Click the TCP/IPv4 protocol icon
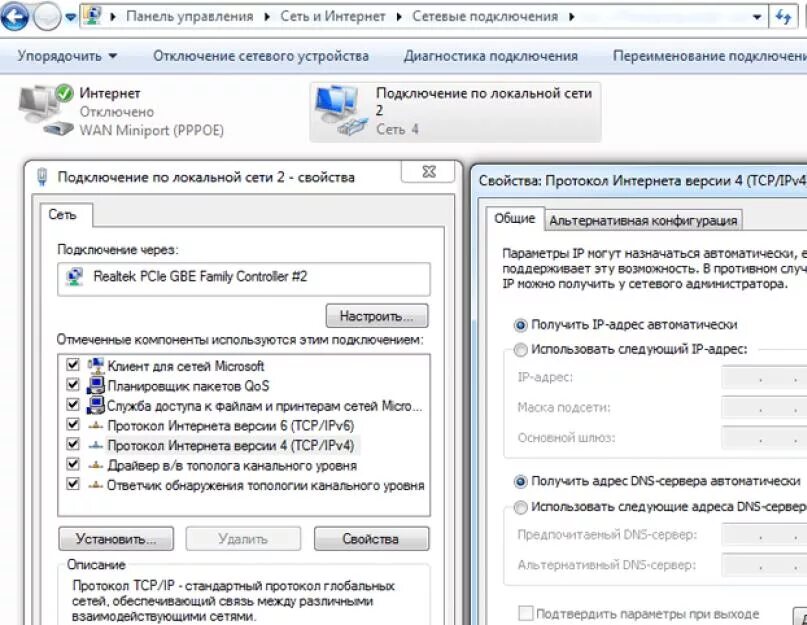Image resolution: width=807 pixels, height=625 pixels. click(x=96, y=446)
